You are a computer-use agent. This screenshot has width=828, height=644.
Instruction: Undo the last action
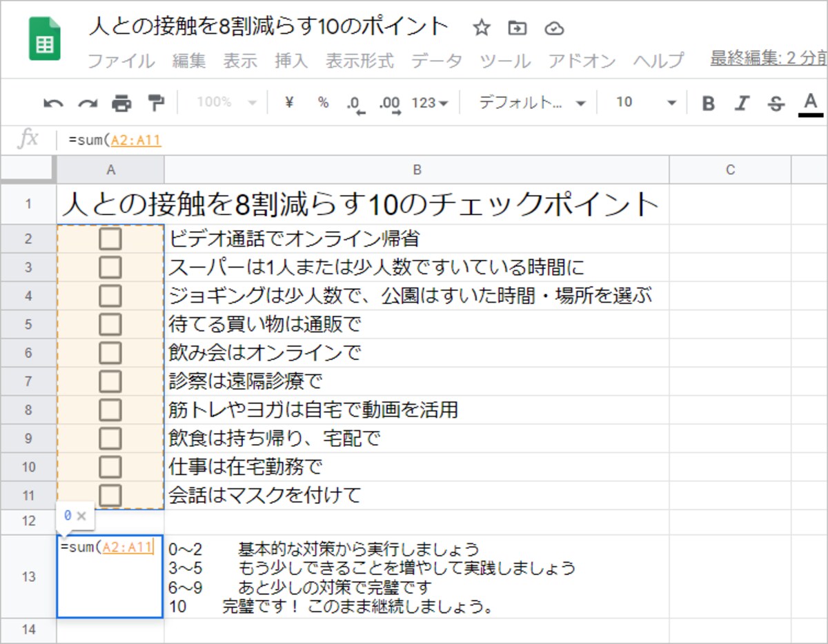pyautogui.click(x=53, y=103)
